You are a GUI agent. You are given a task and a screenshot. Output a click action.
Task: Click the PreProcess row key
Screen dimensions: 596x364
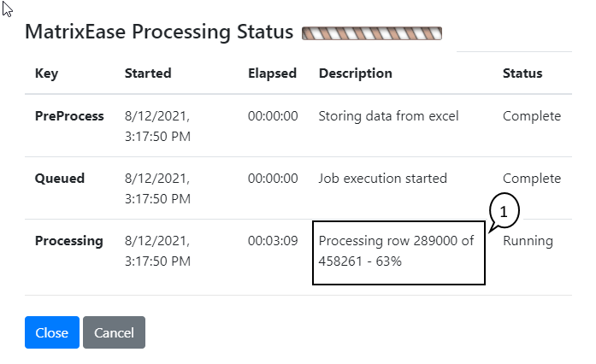pyautogui.click(x=69, y=116)
